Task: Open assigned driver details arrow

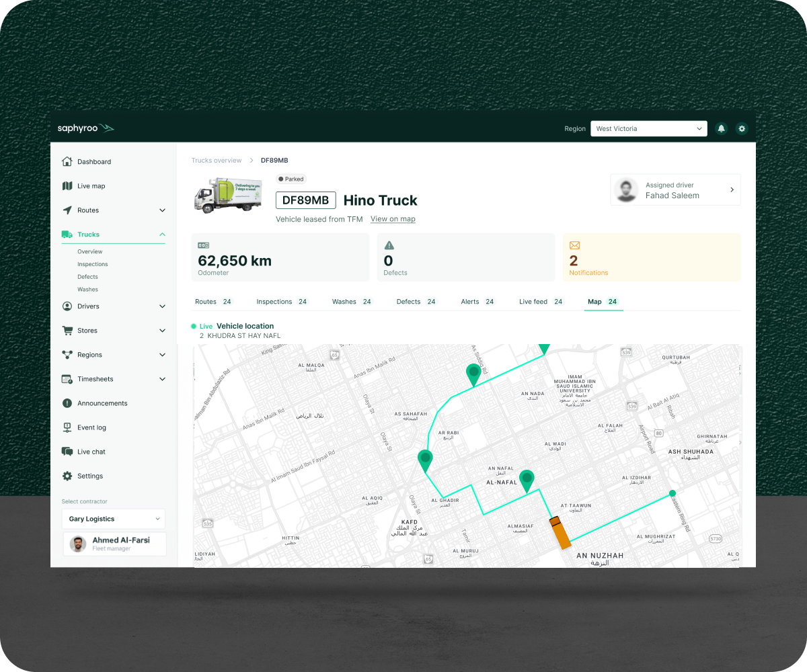Action: (x=732, y=190)
